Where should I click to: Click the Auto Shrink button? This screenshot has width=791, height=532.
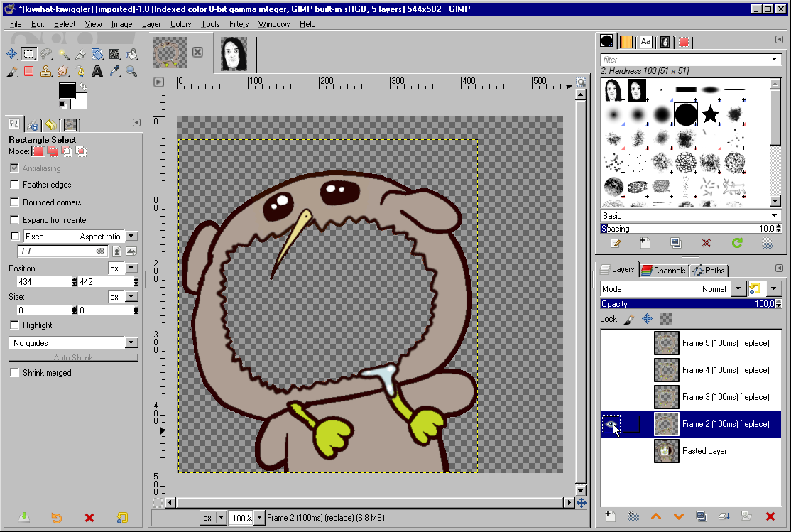tap(73, 357)
